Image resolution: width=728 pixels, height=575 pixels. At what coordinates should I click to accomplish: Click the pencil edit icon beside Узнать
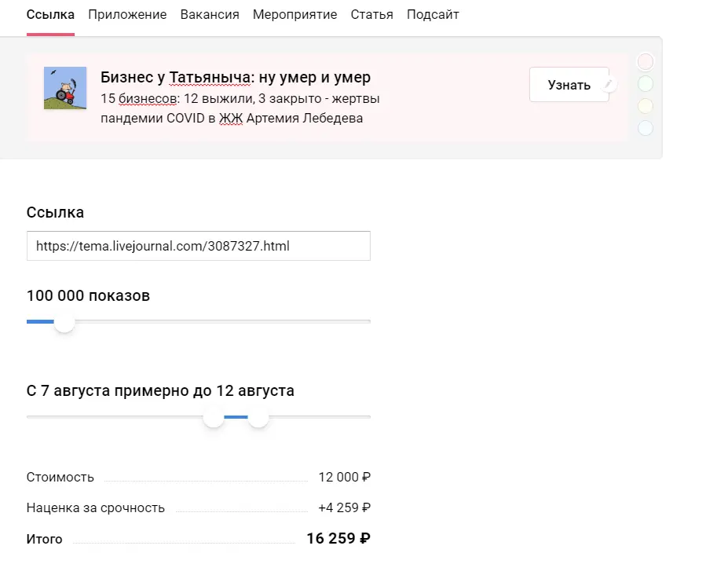[609, 84]
